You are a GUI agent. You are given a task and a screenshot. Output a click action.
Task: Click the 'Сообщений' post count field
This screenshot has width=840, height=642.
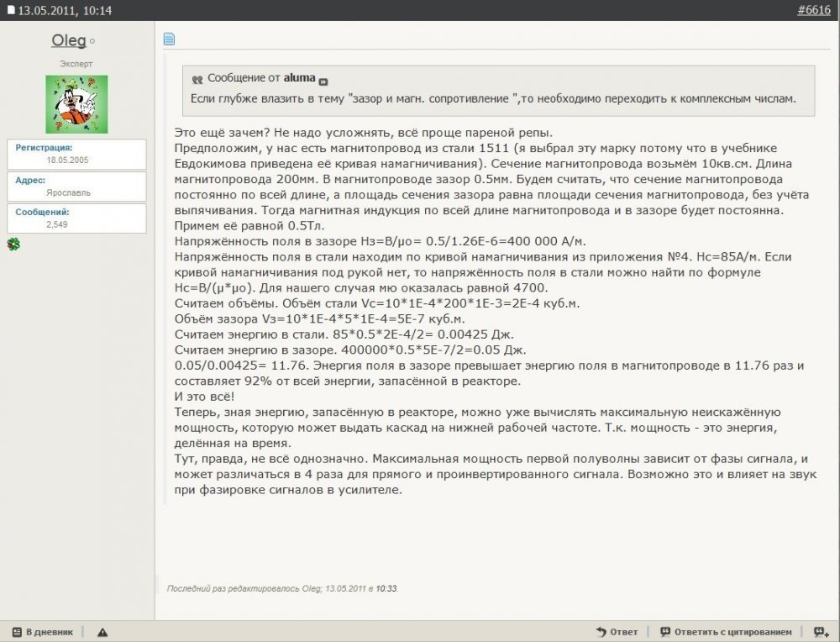[77, 218]
